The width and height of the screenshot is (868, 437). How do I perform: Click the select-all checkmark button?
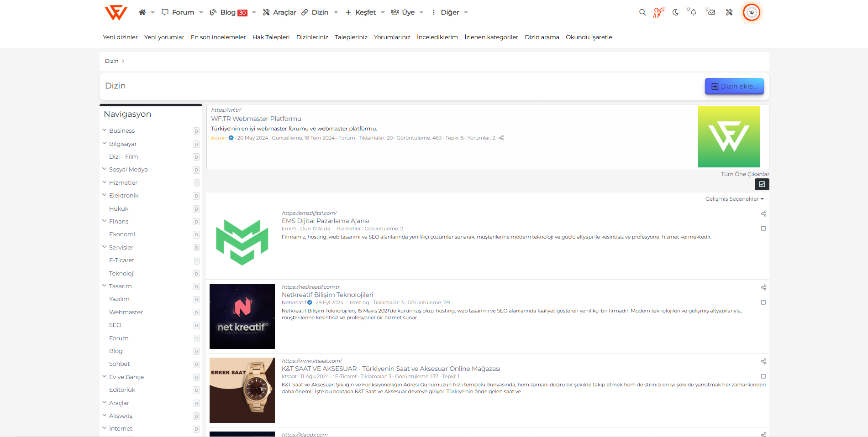pyautogui.click(x=762, y=184)
